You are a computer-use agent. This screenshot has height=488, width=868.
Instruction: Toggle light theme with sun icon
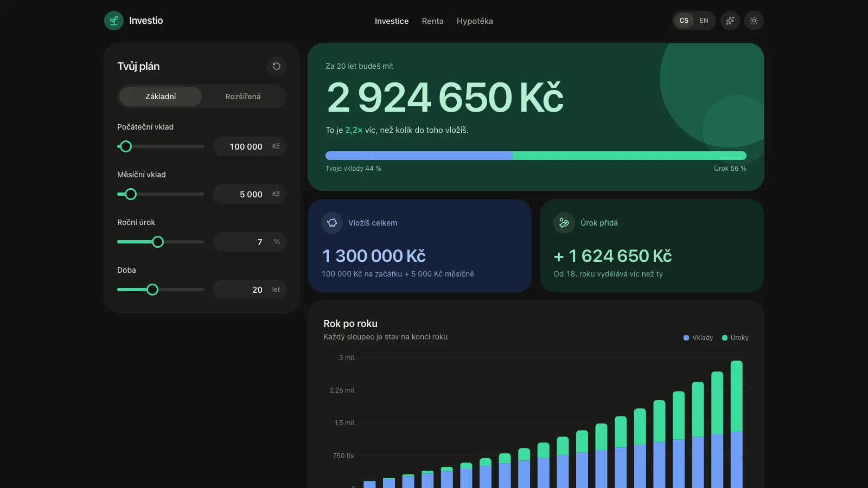754,21
